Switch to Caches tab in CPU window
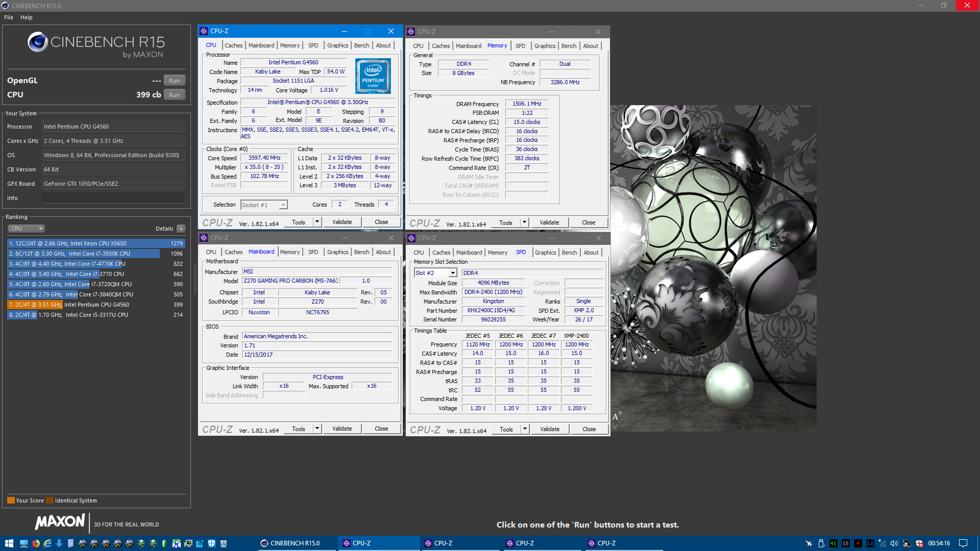The height and width of the screenshot is (551, 980). coord(234,45)
